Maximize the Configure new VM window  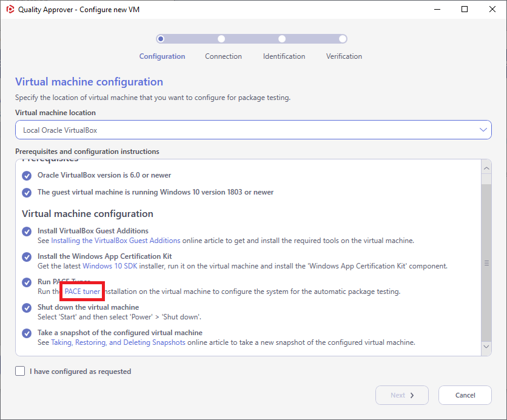pyautogui.click(x=465, y=9)
